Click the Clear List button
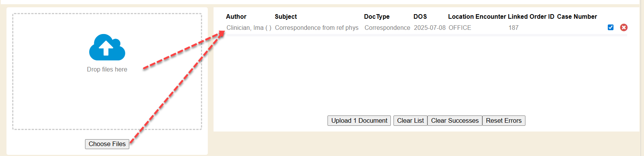The image size is (644, 156). coord(410,121)
